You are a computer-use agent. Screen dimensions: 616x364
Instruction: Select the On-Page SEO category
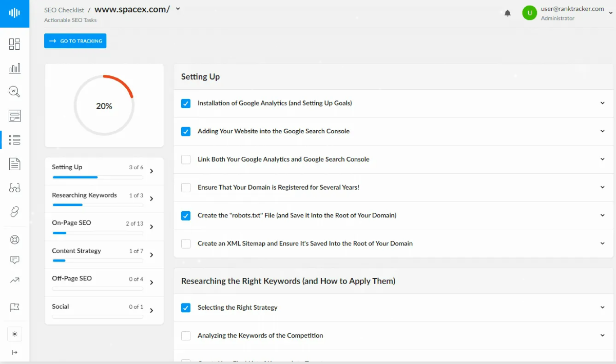click(104, 227)
